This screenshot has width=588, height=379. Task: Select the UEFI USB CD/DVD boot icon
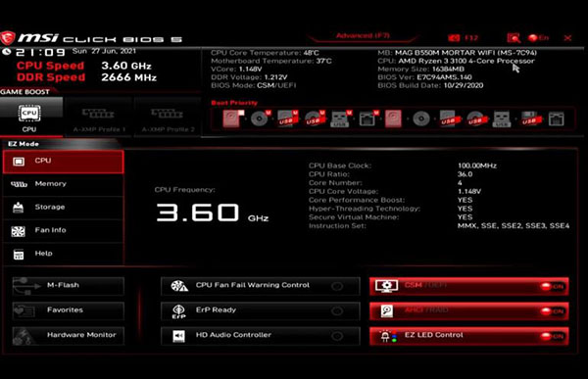click(315, 118)
